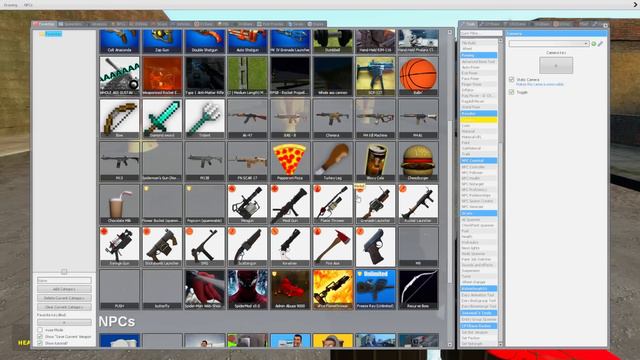Click the Add Category button
This screenshot has height=360, width=640.
click(x=64, y=289)
